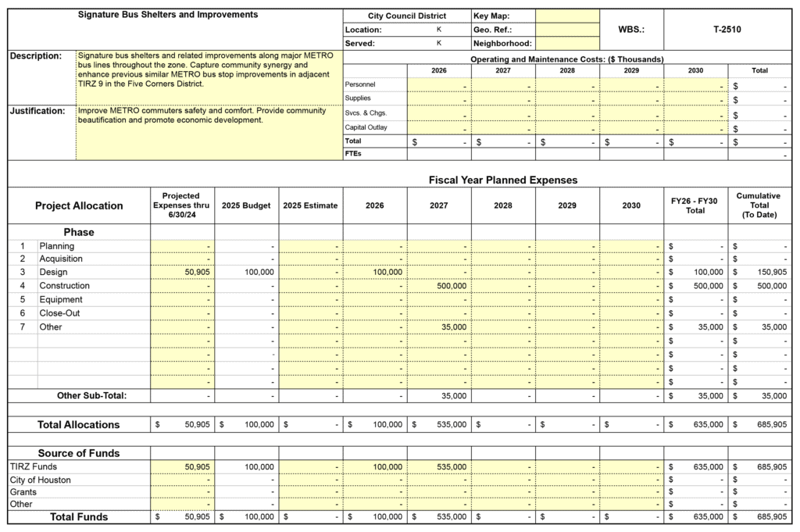The image size is (800, 532).
Task: Select the Geo. Ref. input cell
Action: [x=568, y=30]
